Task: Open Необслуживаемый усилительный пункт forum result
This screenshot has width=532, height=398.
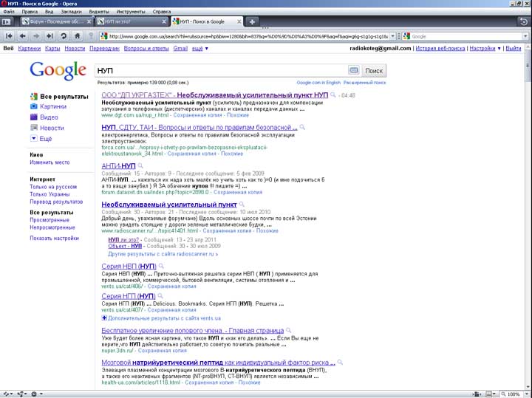Action: pos(169,205)
